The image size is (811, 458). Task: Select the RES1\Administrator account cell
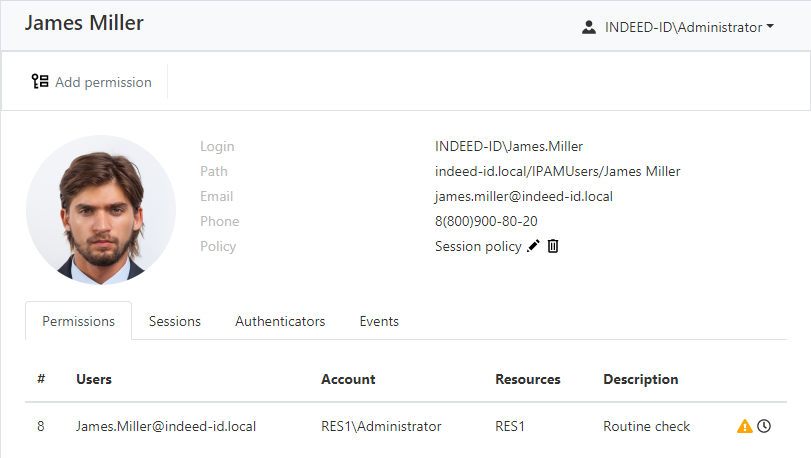pyautogui.click(x=381, y=426)
